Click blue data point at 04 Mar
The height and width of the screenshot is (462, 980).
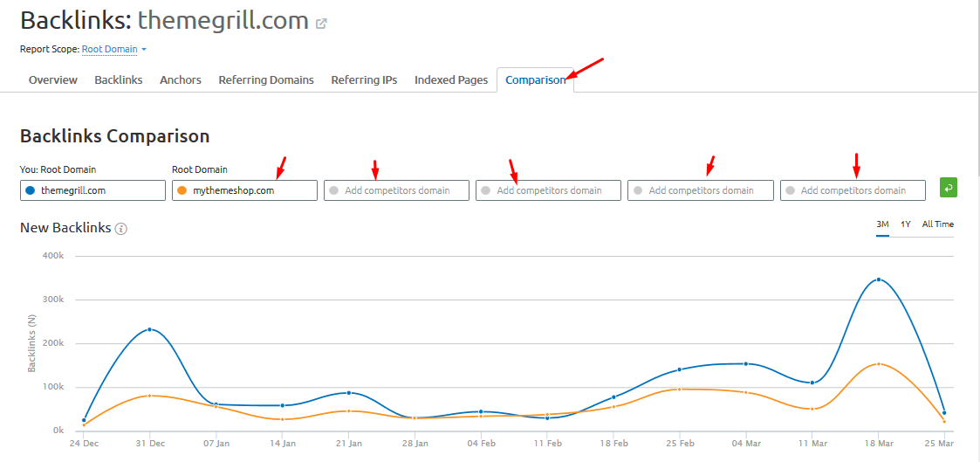(745, 364)
